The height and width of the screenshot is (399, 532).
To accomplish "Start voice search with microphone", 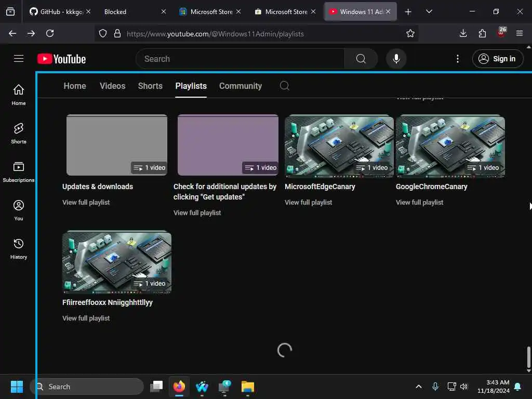I will tap(396, 59).
